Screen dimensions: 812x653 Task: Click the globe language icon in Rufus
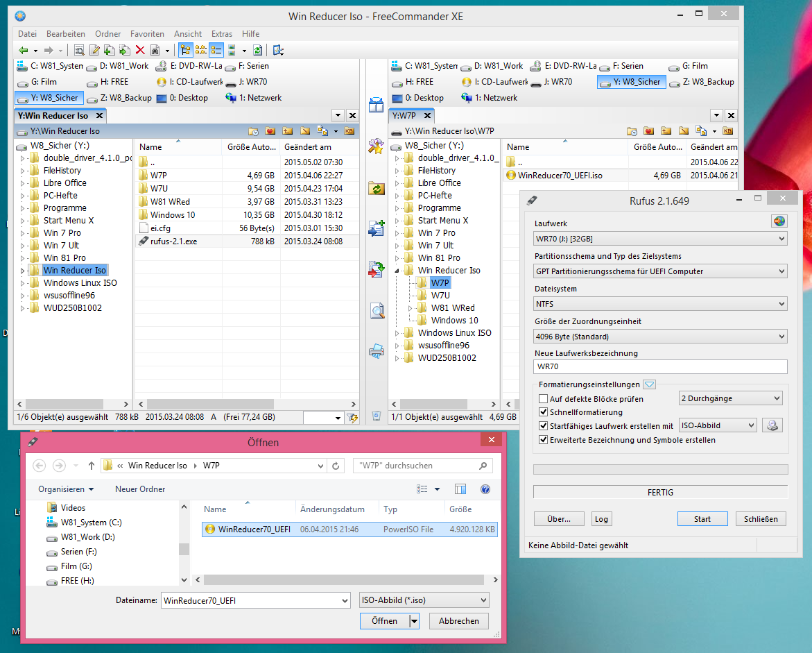tap(779, 221)
